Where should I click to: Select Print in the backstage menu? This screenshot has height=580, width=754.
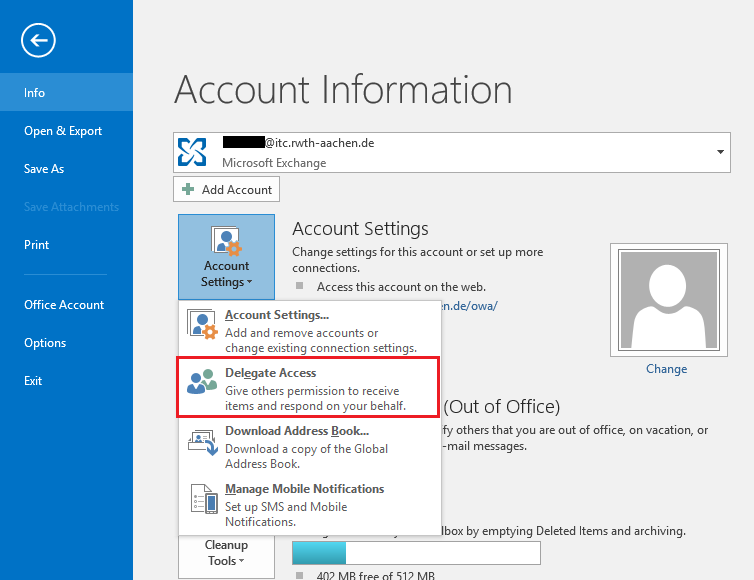pos(37,245)
